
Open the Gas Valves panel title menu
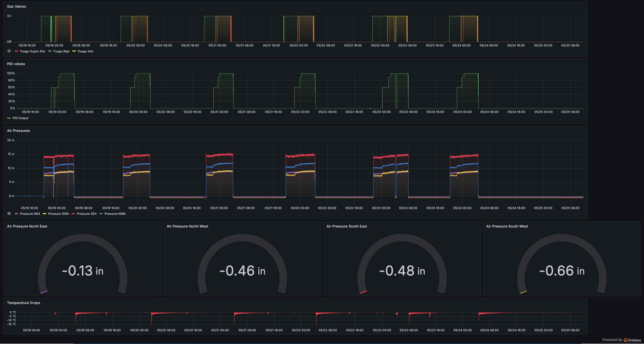tap(16, 6)
